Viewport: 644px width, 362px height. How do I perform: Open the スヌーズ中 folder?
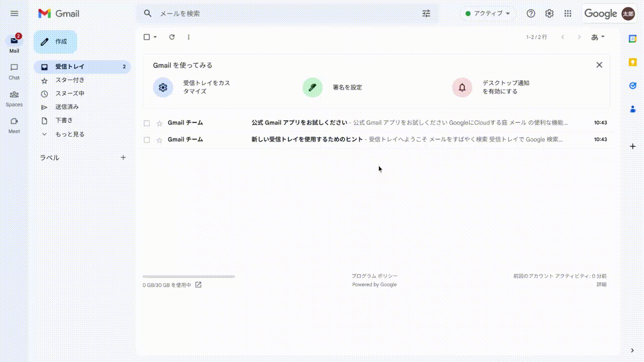[x=83, y=94]
